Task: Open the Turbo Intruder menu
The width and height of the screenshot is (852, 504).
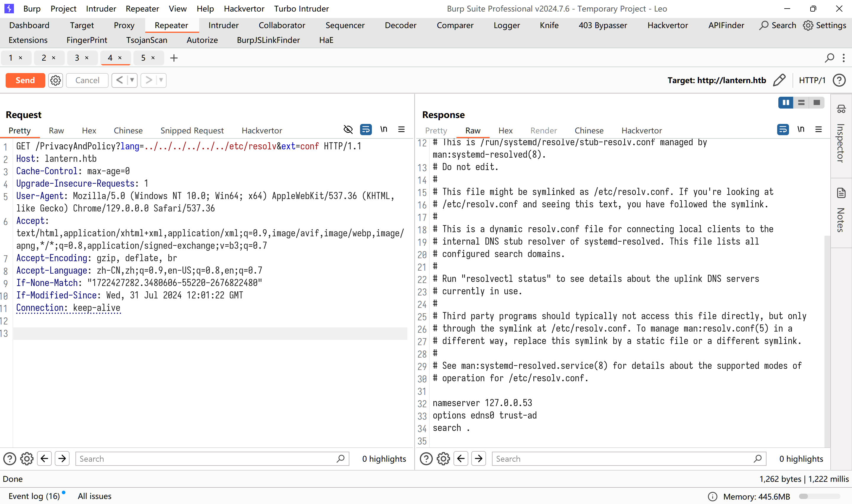Action: coord(301,9)
